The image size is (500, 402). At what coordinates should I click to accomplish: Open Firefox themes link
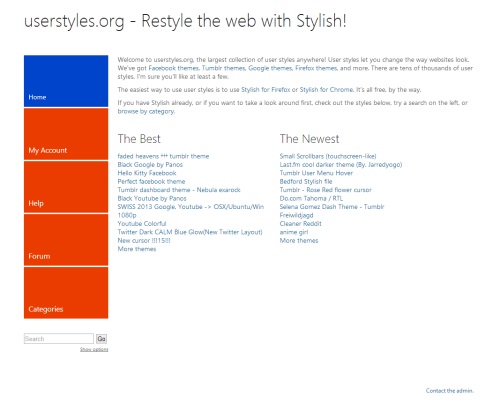pos(316,68)
